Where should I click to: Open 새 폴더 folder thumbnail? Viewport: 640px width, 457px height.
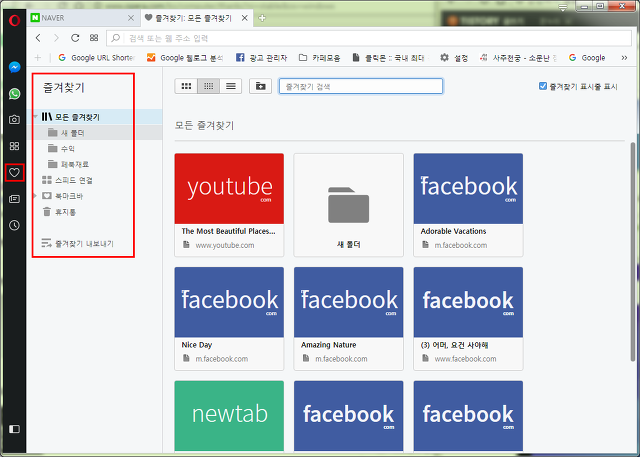coord(349,205)
